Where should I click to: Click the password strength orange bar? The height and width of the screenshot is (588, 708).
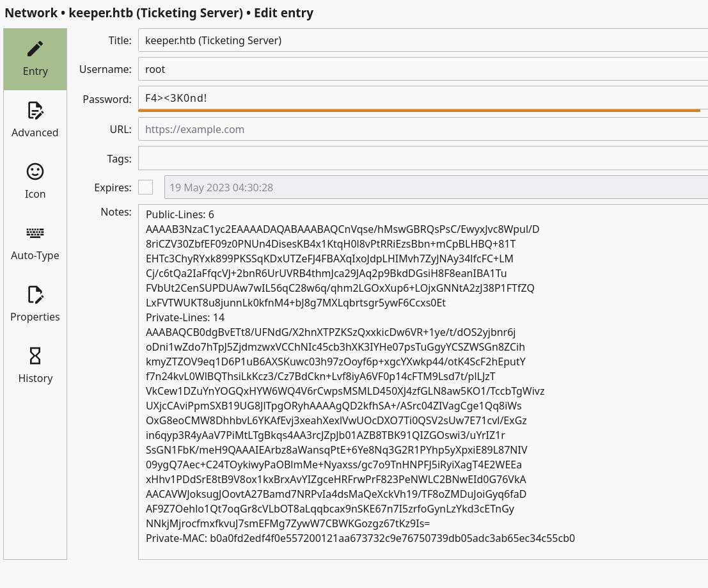coord(419,110)
